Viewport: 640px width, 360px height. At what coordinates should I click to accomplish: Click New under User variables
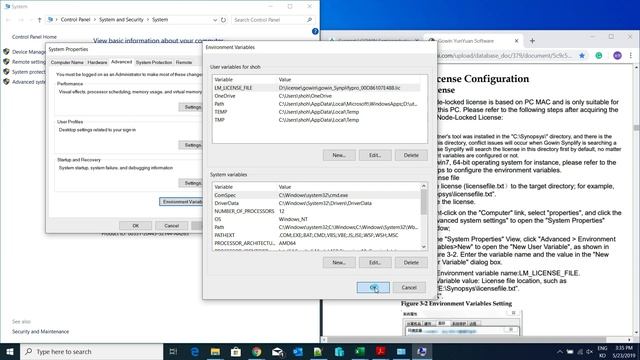click(x=339, y=155)
